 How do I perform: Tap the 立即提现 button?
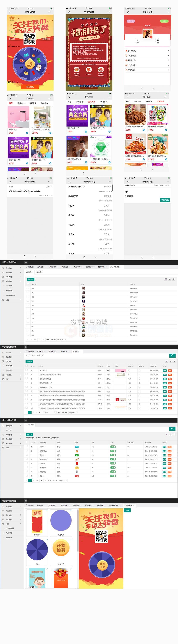(x=165, y=200)
